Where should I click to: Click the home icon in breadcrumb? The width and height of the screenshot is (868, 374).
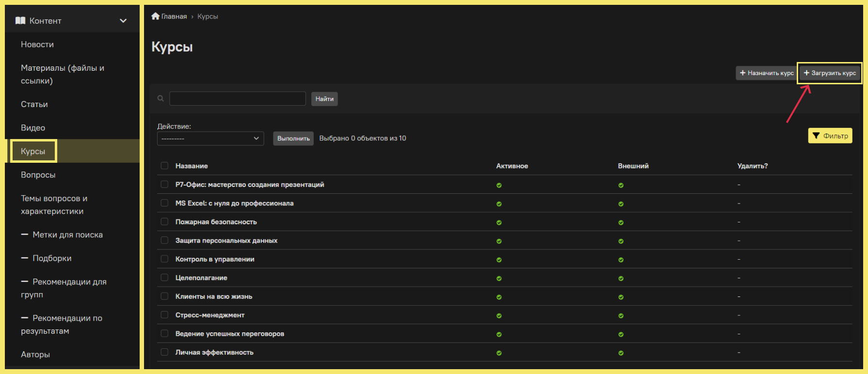click(x=155, y=16)
